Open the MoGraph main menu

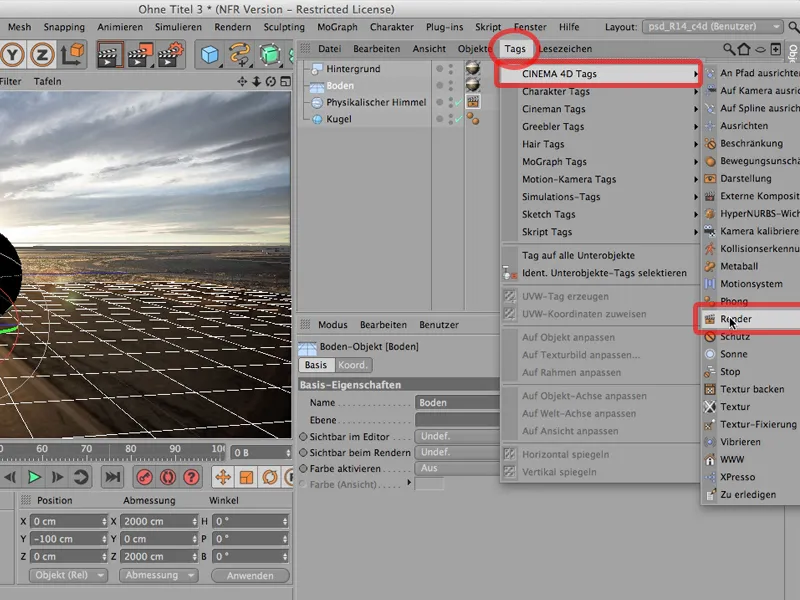pyautogui.click(x=337, y=27)
